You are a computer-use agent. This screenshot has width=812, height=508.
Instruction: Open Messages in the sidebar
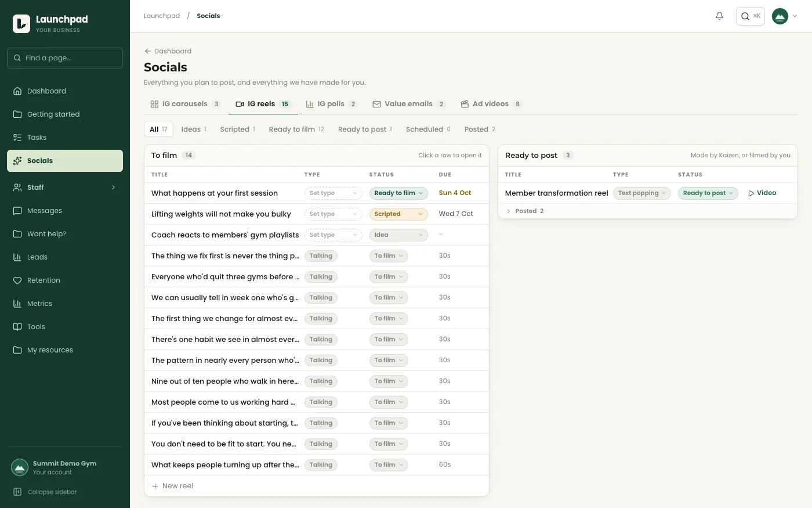point(65,211)
